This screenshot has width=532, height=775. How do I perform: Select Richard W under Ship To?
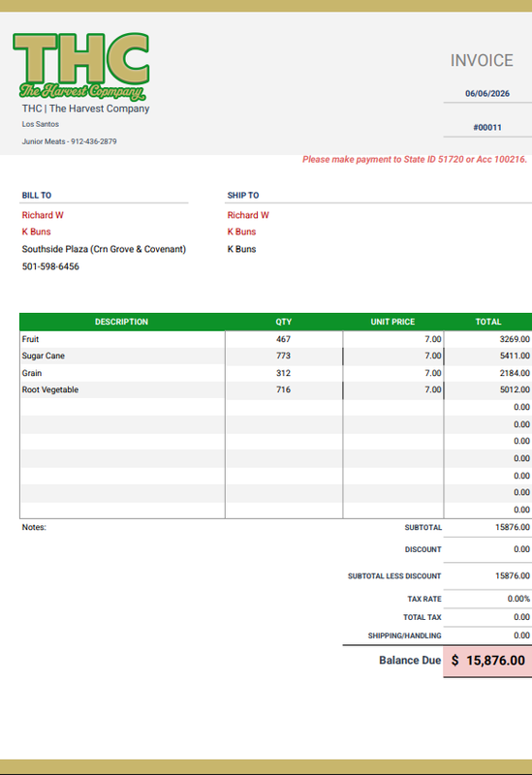248,215
